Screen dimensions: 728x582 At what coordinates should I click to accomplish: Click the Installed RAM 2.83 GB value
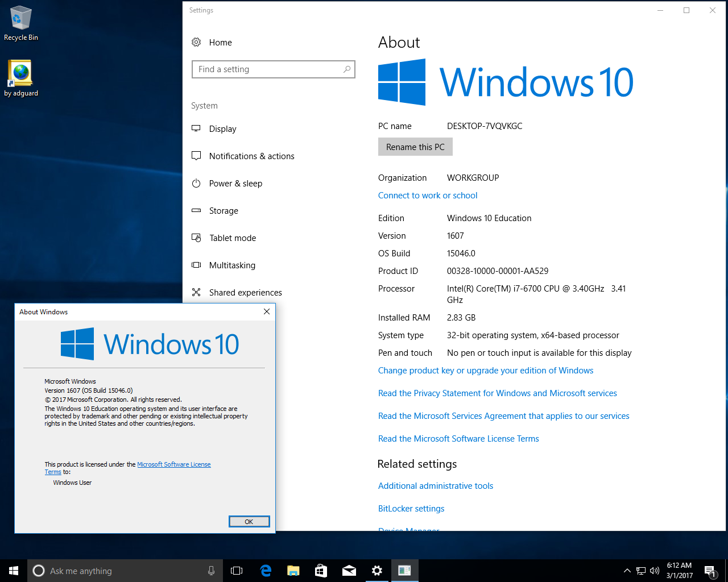coord(461,318)
